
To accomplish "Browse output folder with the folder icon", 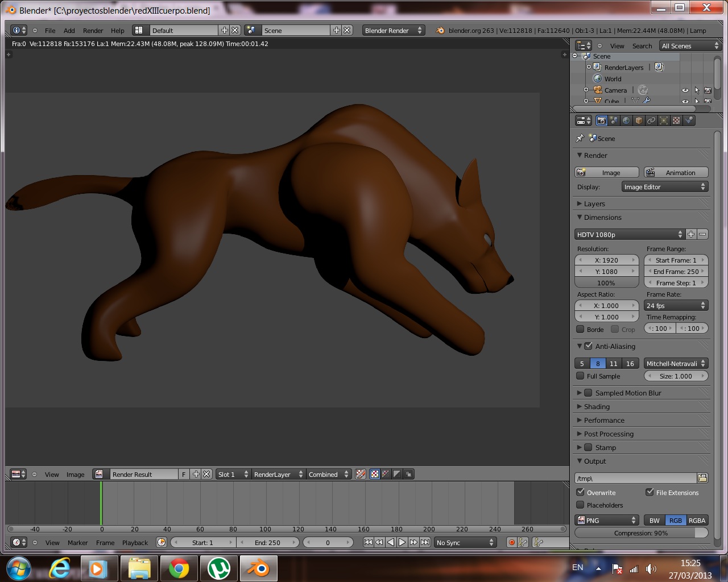I will click(702, 479).
